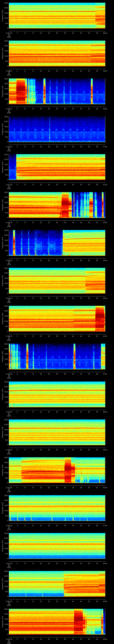Click the spectrogram panel starting at 10:47:00
The image size is (114, 644).
click(x=57, y=394)
